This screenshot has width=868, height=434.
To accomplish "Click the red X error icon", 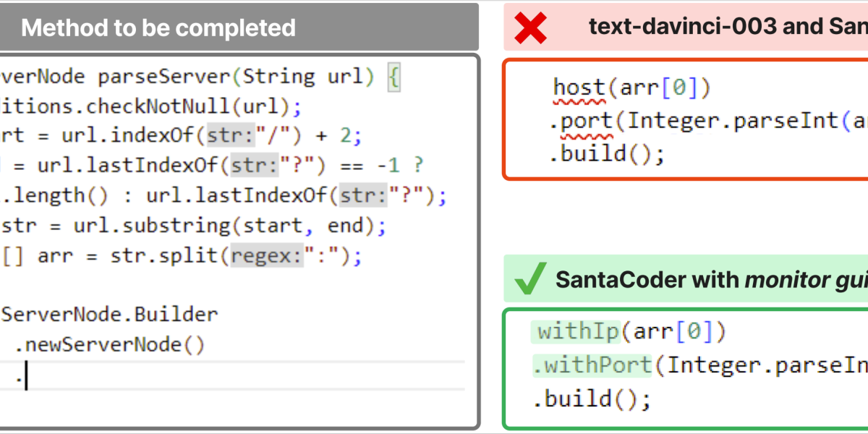I will coord(529,28).
